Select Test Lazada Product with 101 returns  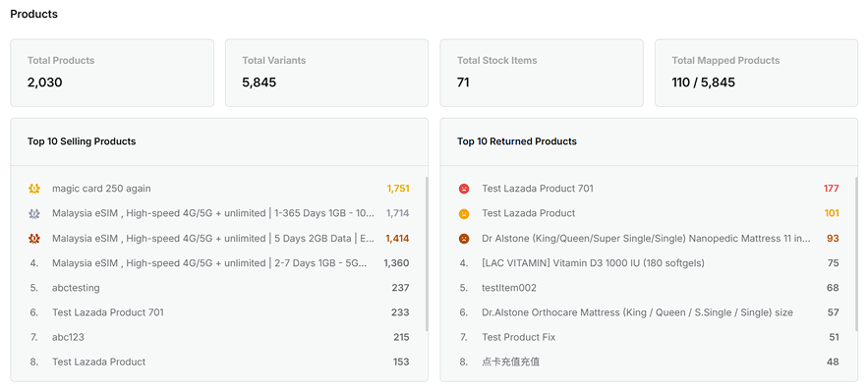click(529, 213)
